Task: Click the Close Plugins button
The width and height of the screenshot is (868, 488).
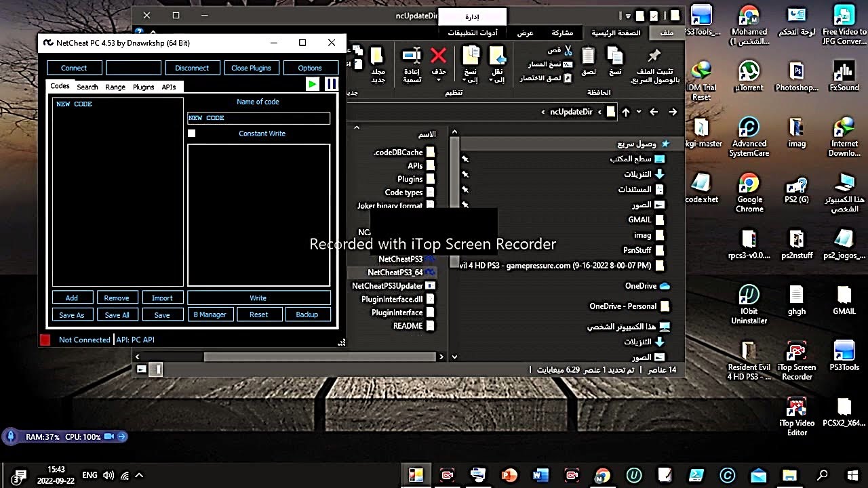Action: pos(251,68)
